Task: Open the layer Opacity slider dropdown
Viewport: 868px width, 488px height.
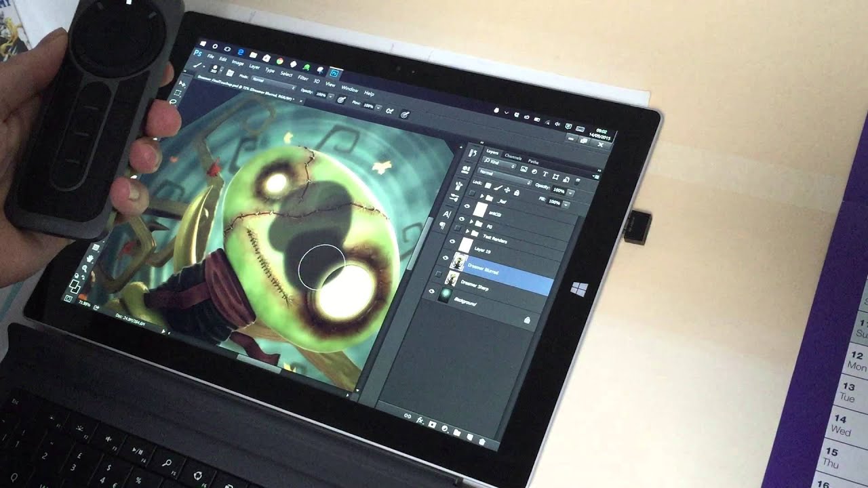Action: click(571, 193)
